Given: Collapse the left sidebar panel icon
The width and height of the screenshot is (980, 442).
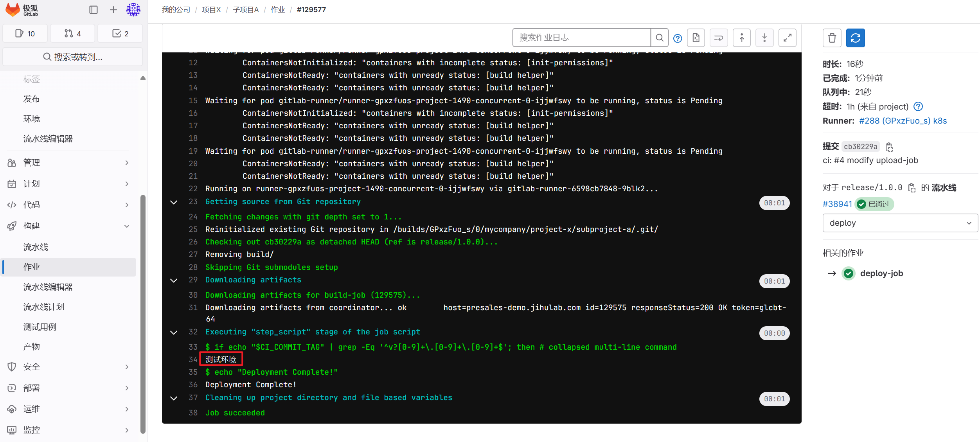Looking at the screenshot, I should 94,10.
